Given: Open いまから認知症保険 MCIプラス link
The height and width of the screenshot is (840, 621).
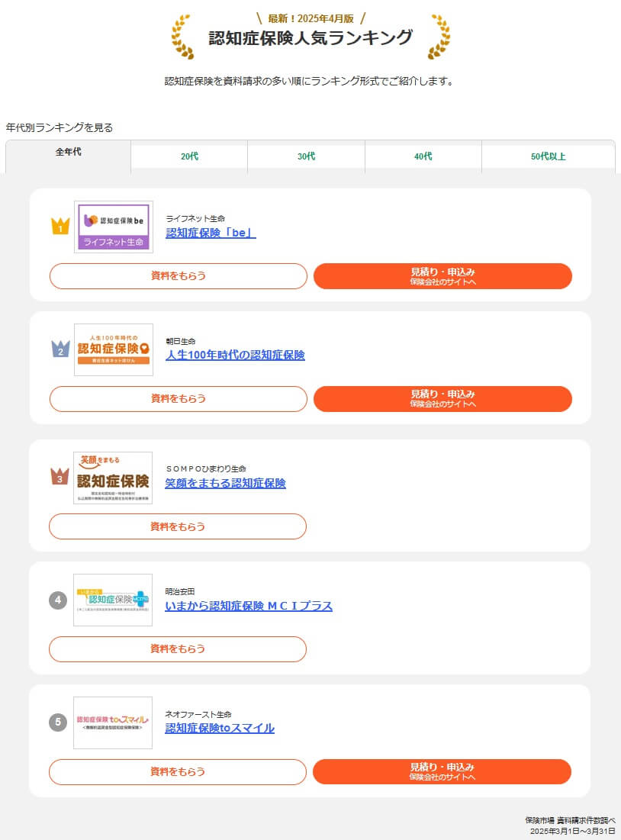Looking at the screenshot, I should [249, 606].
